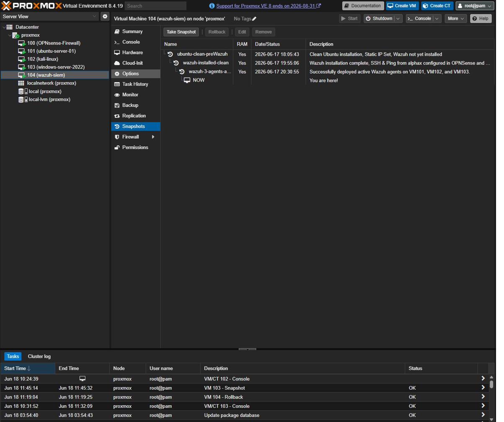Open the Console options dropdown arrow
Screen dimensions: 504x422
[437, 18]
